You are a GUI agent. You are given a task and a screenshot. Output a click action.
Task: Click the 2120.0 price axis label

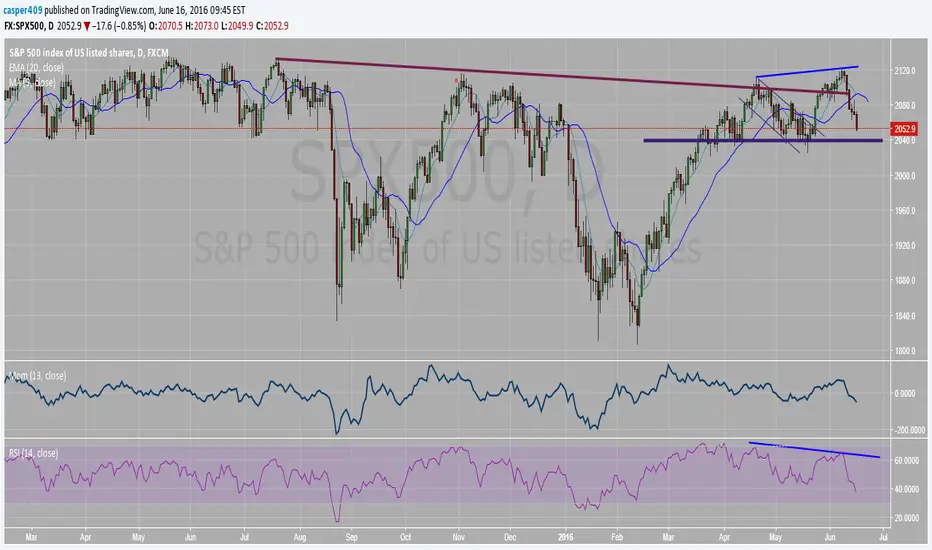905,71
